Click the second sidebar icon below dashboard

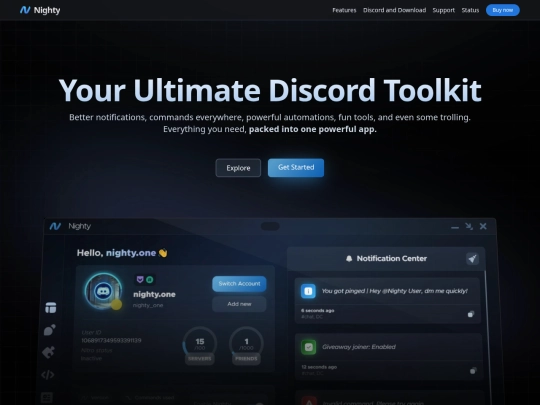(x=50, y=330)
